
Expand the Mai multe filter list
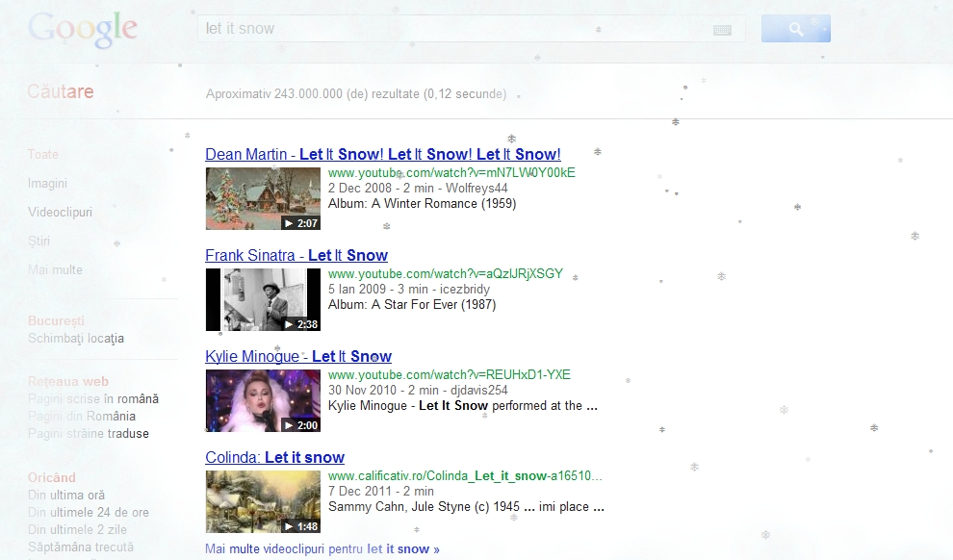click(55, 269)
